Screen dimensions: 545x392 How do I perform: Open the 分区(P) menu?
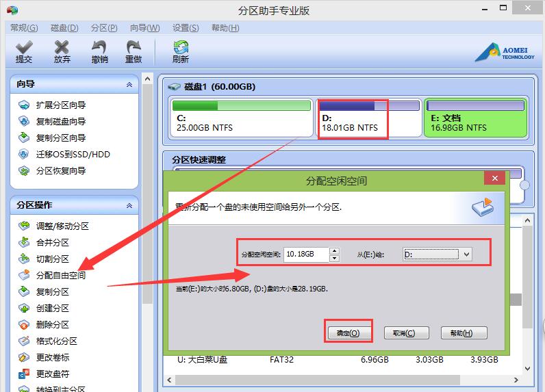point(104,28)
